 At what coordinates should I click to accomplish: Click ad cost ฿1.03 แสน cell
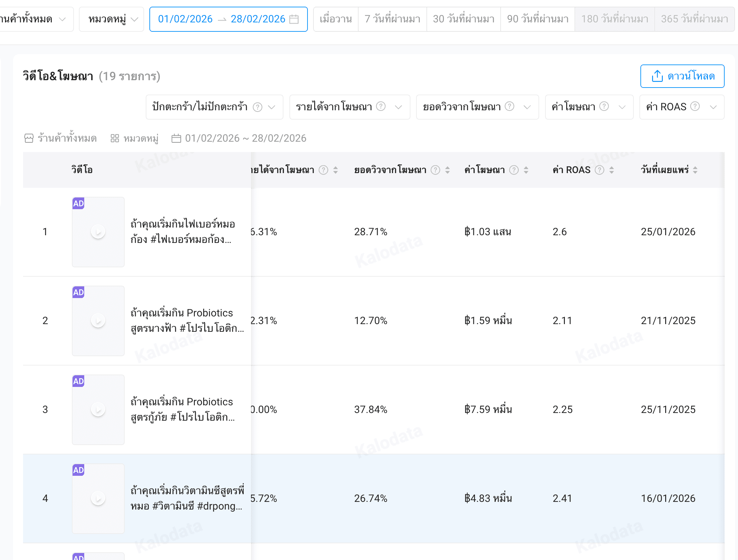[x=488, y=232]
